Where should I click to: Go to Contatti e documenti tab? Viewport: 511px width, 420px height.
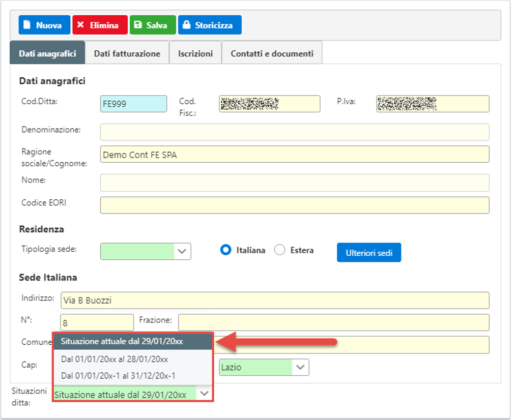click(x=272, y=53)
